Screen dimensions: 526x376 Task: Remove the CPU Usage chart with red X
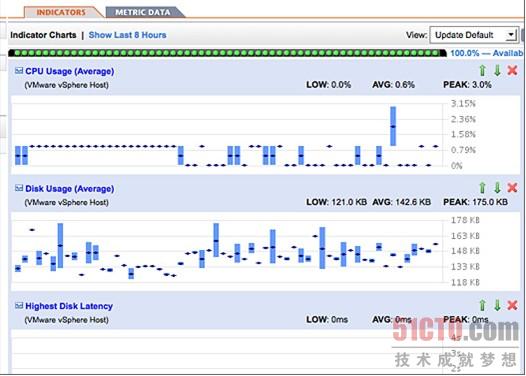pyautogui.click(x=512, y=70)
